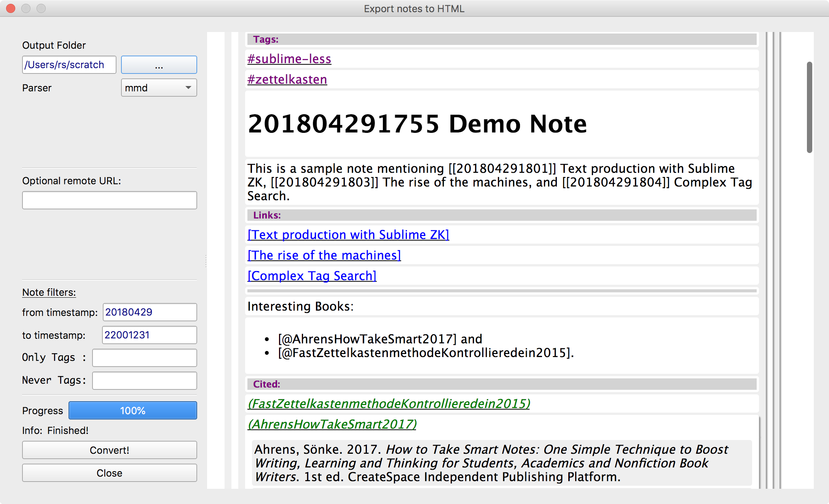
Task: Open the Parser mmd dropdown
Action: 159,88
